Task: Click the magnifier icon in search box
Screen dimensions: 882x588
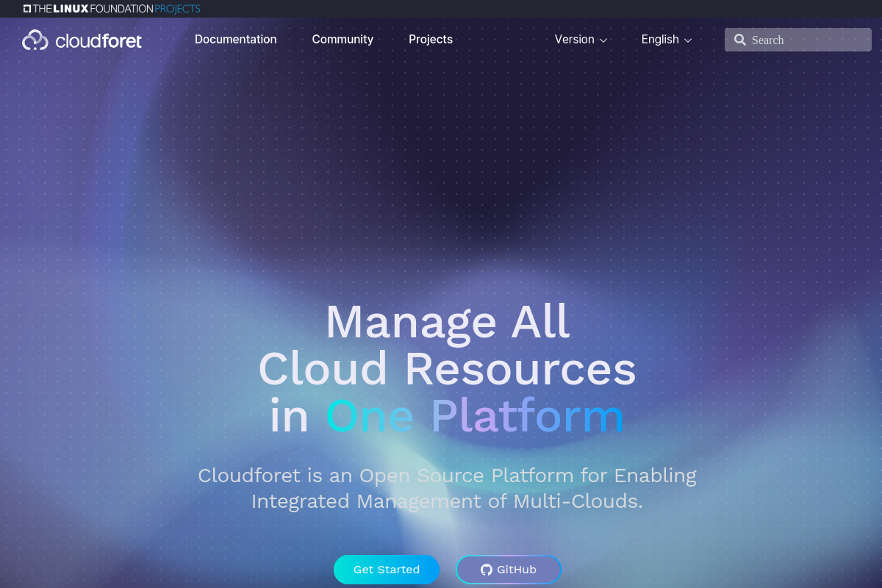Action: coord(740,40)
